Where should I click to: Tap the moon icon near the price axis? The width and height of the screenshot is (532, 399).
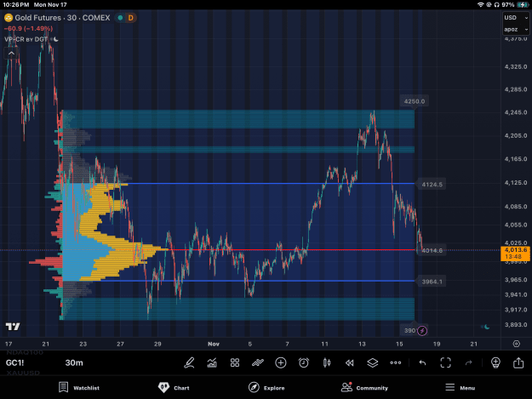coord(486,327)
